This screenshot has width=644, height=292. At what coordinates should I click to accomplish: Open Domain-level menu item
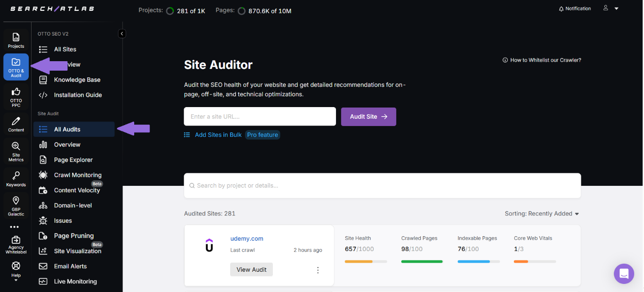[x=74, y=206]
